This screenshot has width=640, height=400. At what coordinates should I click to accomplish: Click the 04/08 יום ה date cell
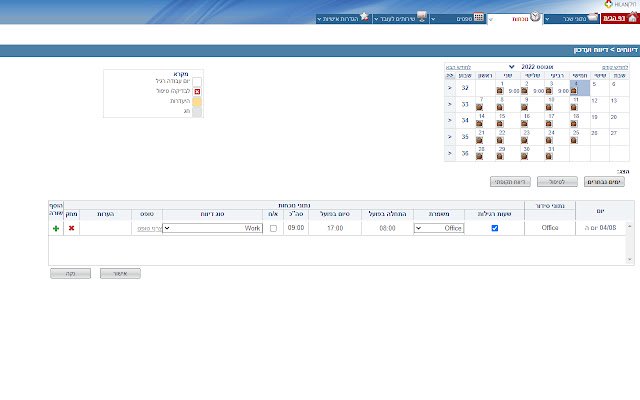click(600, 228)
